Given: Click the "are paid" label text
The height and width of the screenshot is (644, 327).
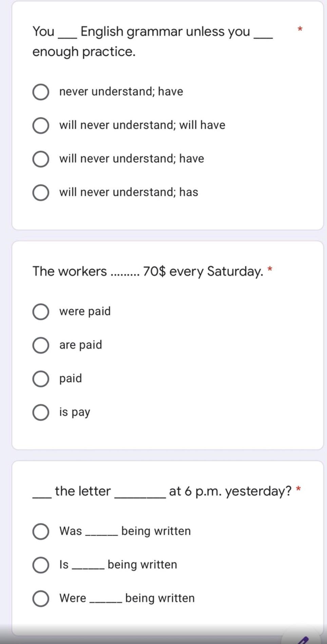Looking at the screenshot, I should (x=81, y=345).
